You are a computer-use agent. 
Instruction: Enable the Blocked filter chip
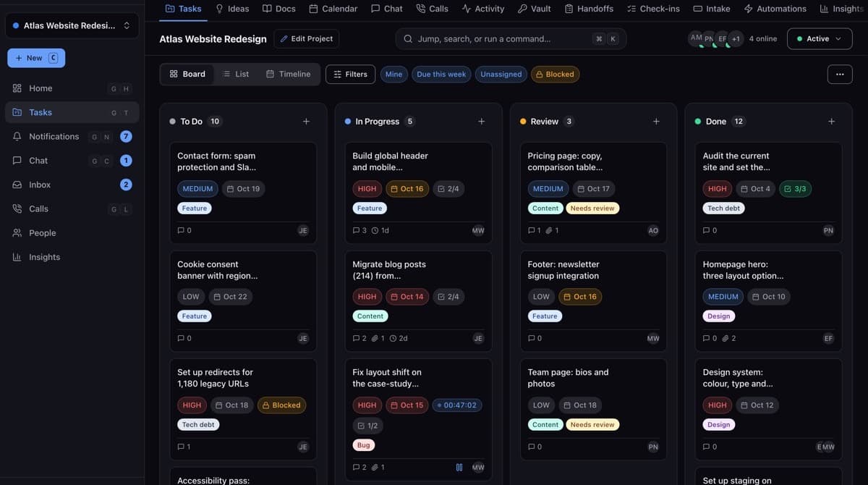coord(555,74)
